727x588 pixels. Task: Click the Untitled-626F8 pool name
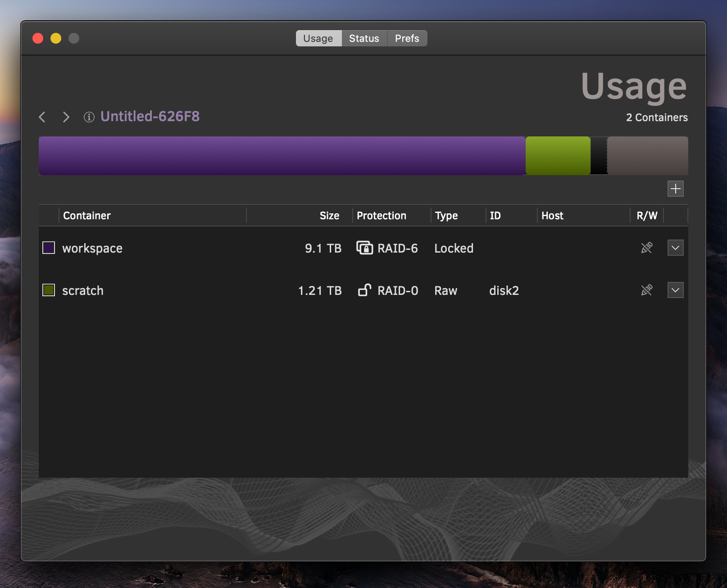[x=150, y=117]
